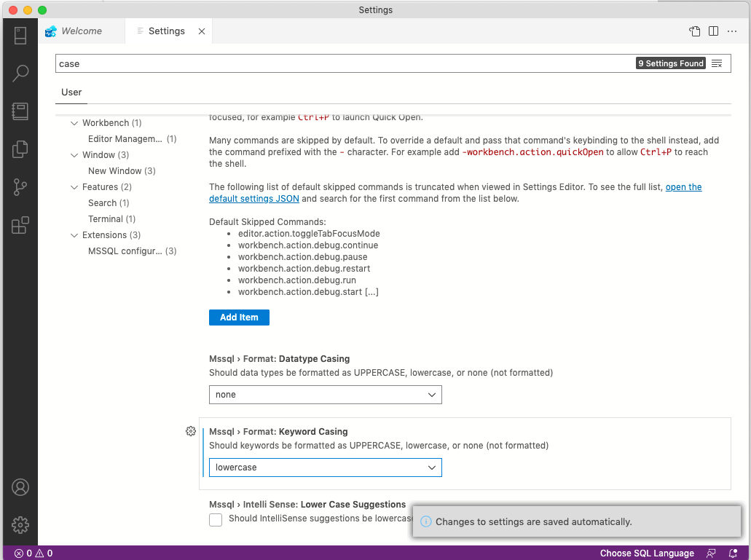Click the warnings count in status bar
751x560 pixels.
pyautogui.click(x=44, y=553)
